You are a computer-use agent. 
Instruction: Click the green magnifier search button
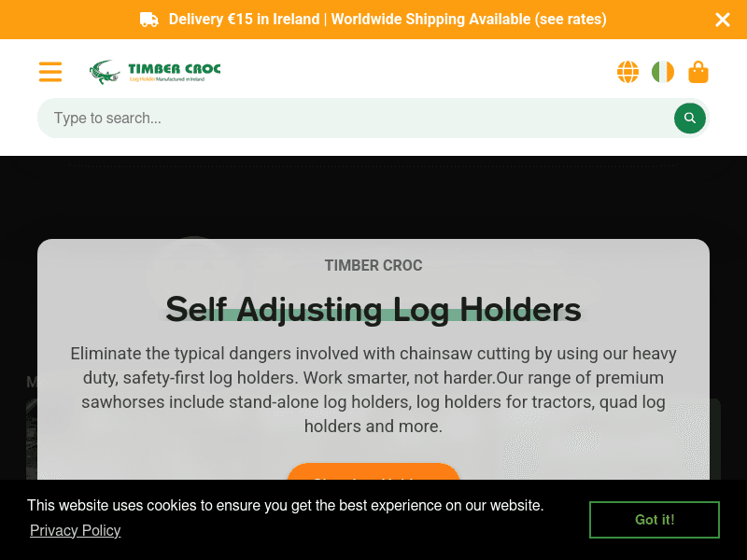689,119
